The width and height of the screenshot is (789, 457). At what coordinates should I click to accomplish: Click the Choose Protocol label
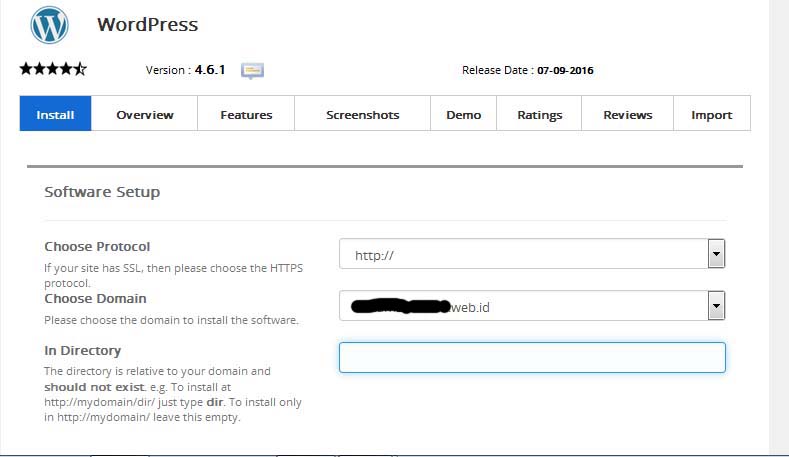coord(97,247)
